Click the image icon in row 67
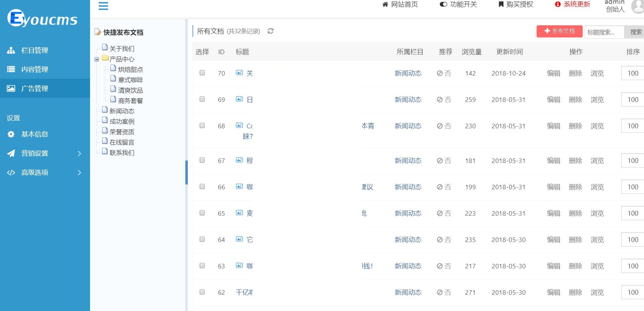This screenshot has width=644, height=311. pos(239,160)
